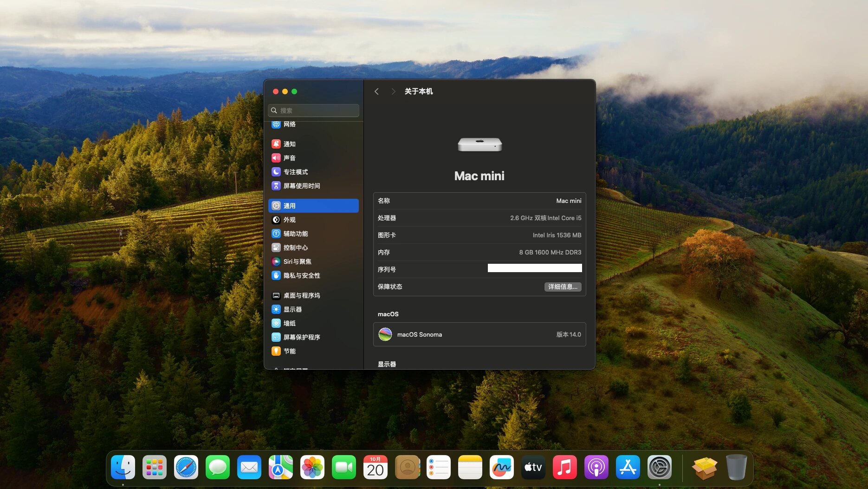Click the 图形卡 value Intel Iris 1536 MB
The image size is (868, 489).
557,235
